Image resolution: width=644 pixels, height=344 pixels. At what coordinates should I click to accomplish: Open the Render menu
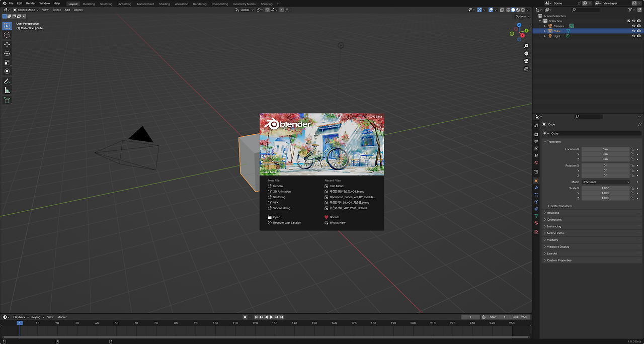31,3
